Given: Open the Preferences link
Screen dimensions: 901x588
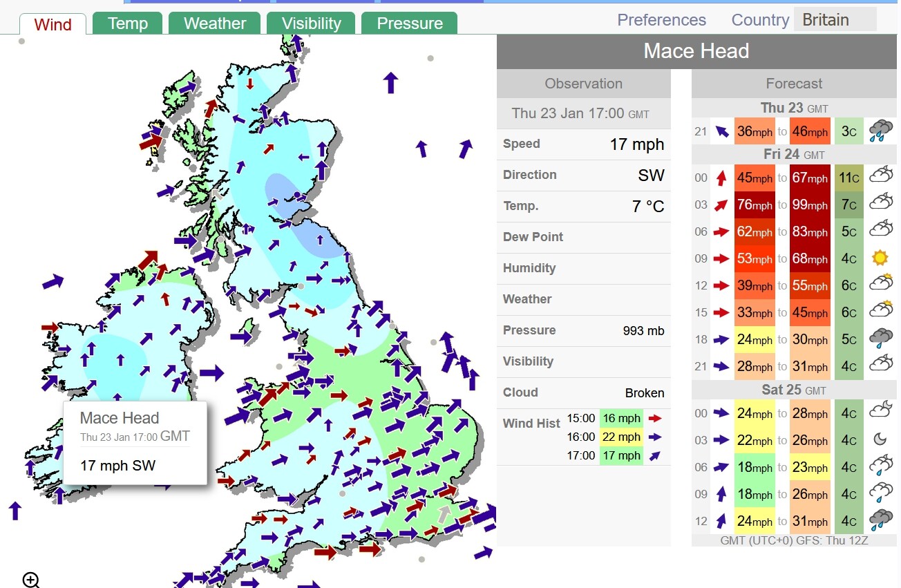Looking at the screenshot, I should 661,20.
